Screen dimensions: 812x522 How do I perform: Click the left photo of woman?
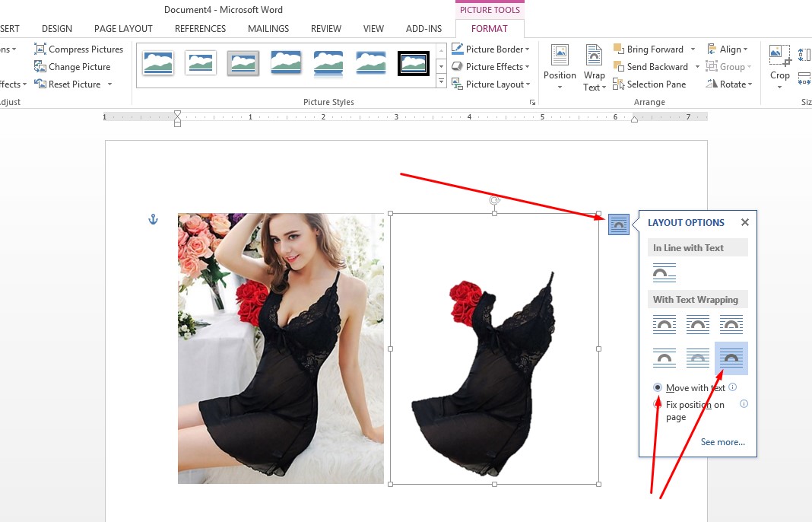point(281,349)
